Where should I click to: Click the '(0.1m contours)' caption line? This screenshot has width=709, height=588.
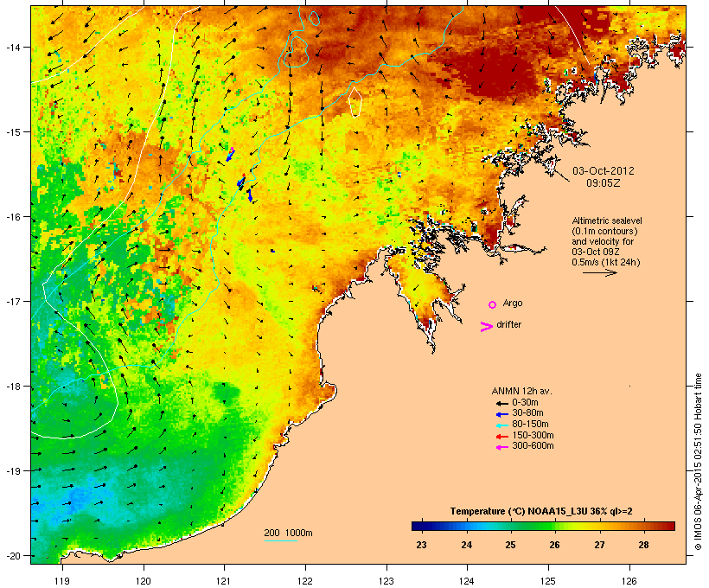[604, 231]
